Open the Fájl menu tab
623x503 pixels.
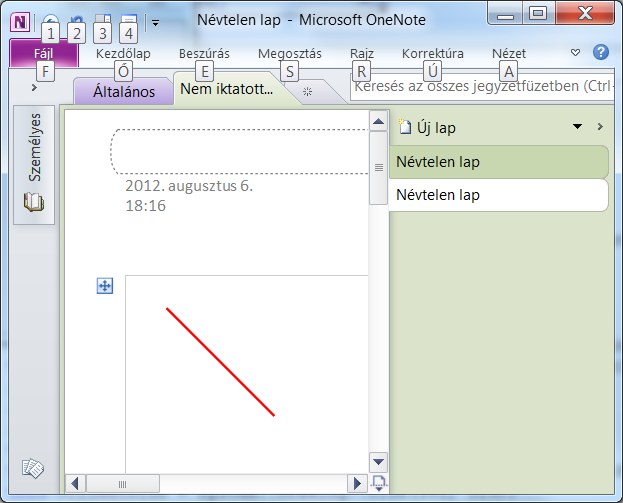44,54
